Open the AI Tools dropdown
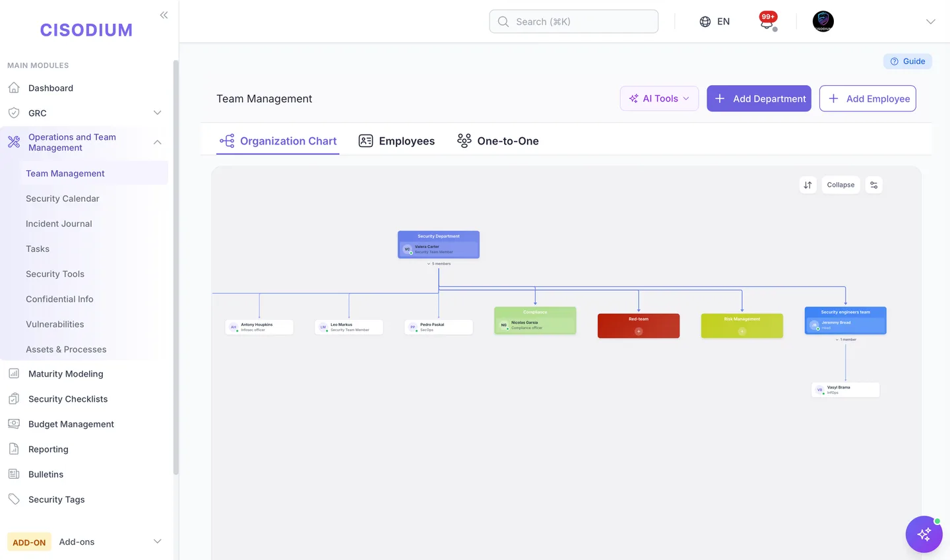 pos(659,98)
